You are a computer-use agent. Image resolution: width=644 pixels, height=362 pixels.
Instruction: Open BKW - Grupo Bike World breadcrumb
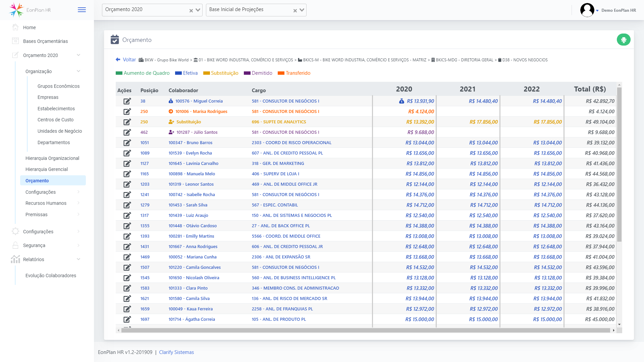[164, 60]
